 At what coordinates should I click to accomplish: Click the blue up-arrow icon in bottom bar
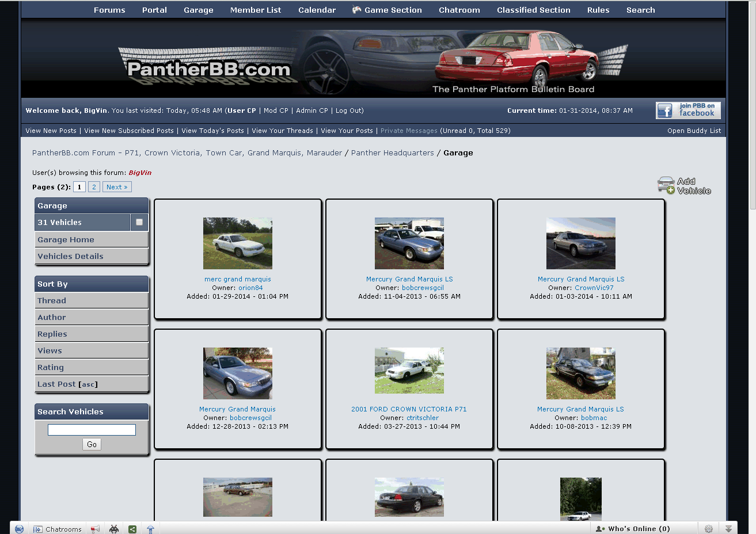tap(151, 529)
